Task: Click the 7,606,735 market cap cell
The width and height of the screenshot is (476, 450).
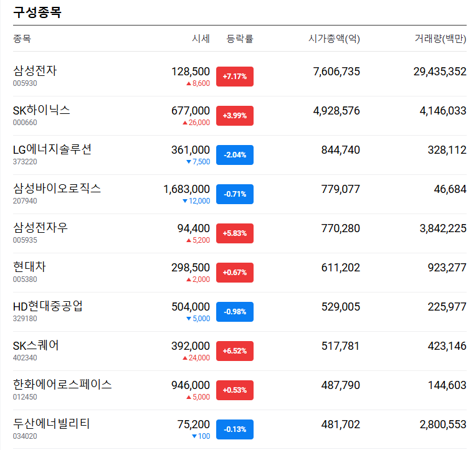Action: pos(336,72)
